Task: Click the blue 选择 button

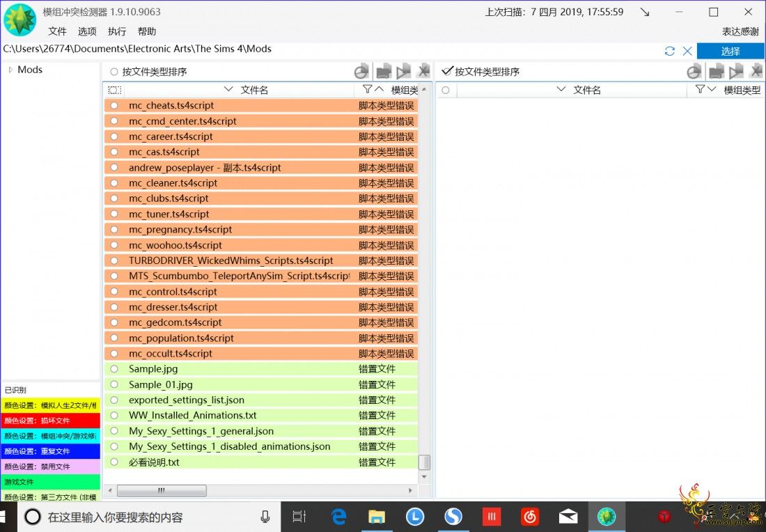Action: pos(730,51)
